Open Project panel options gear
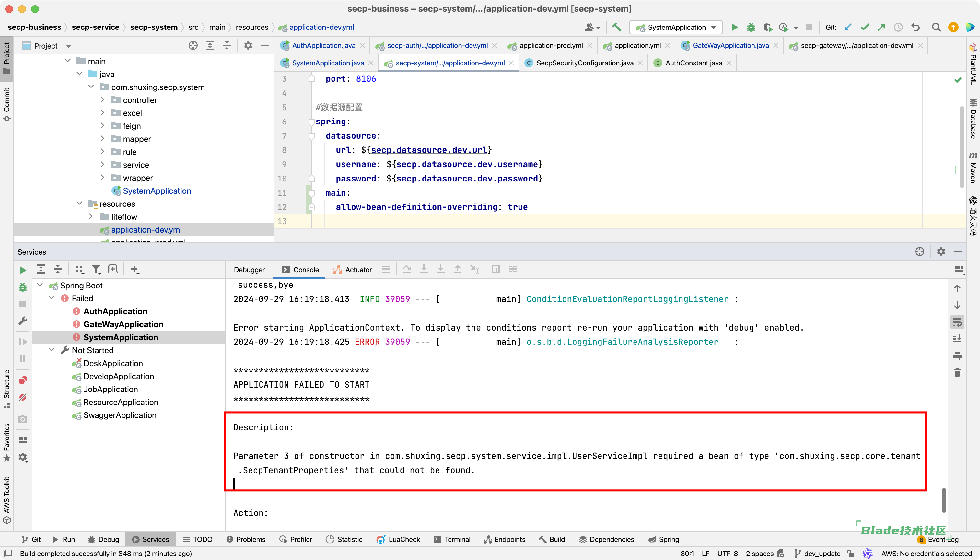Screen dimensions: 980x560 248,45
